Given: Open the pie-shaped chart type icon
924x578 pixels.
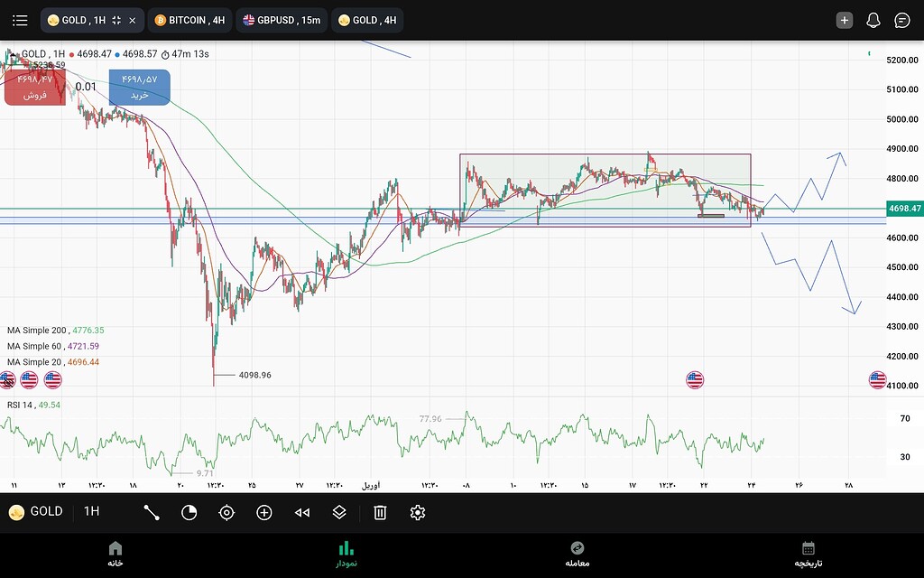Looking at the screenshot, I should pyautogui.click(x=189, y=512).
